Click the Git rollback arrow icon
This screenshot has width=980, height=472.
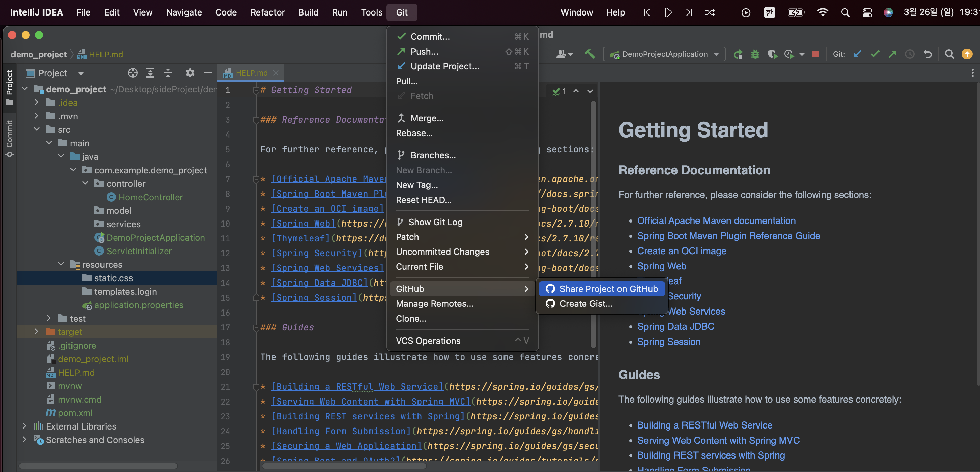coord(927,54)
